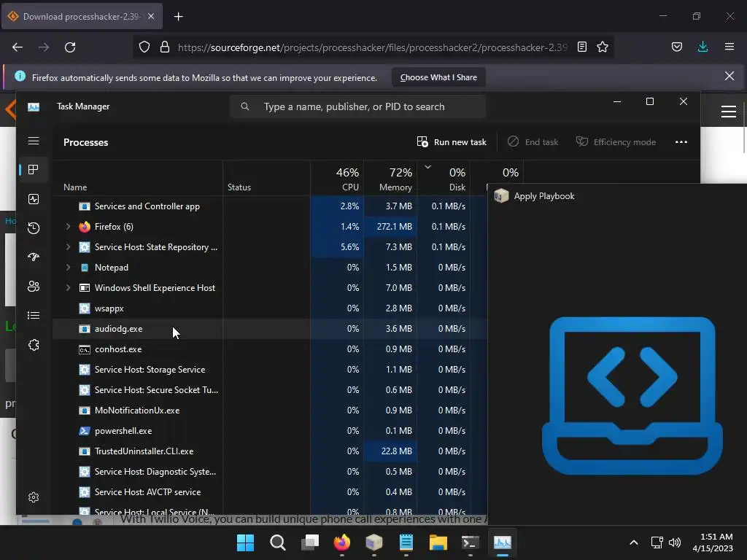
Task: Toggle Firefox reader view icon
Action: [581, 47]
